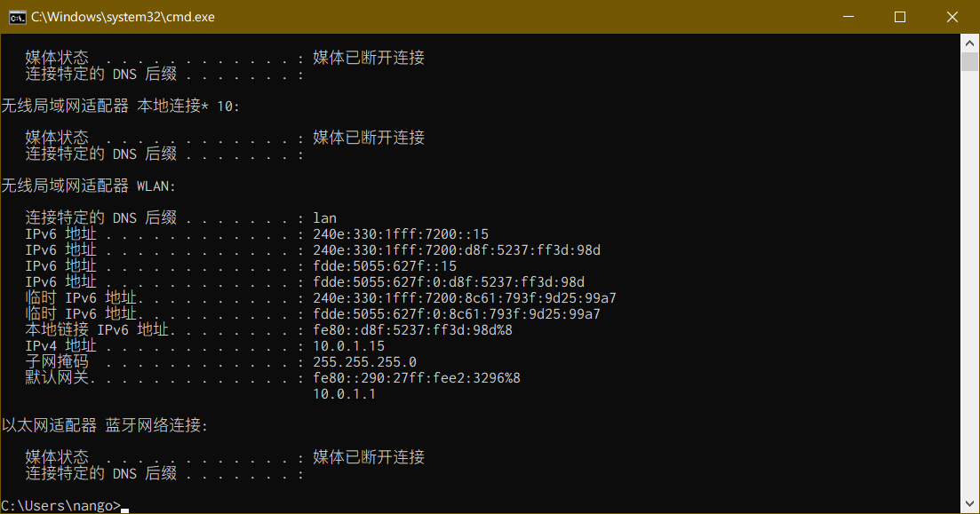This screenshot has width=980, height=514.
Task: Minimize the command prompt window
Action: [x=849, y=17]
